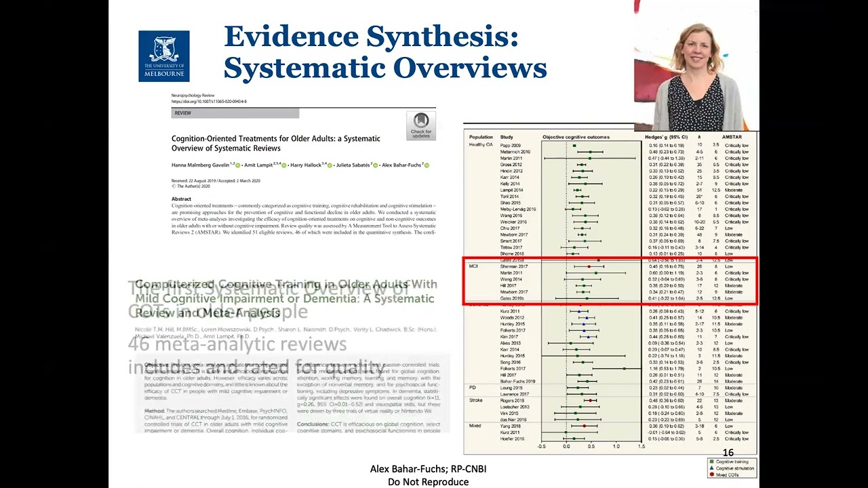Image resolution: width=868 pixels, height=488 pixels.
Task: Open ORCID icon beside Amit Lampit
Action: coord(284,165)
